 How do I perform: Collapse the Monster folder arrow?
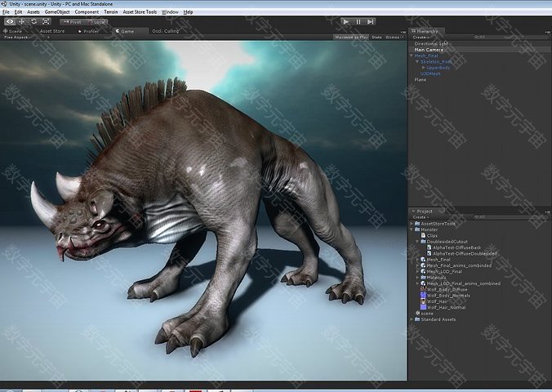[412, 229]
